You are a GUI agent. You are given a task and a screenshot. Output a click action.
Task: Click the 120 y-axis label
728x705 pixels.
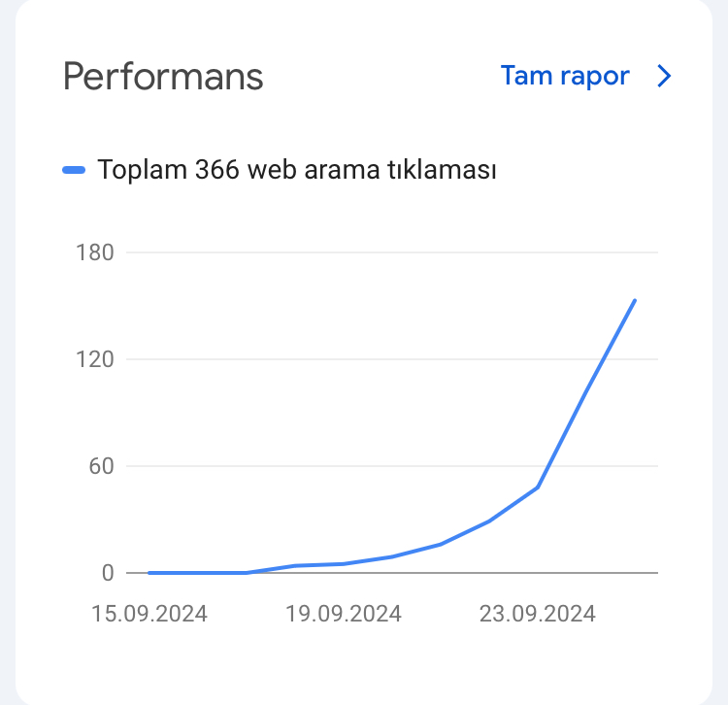[95, 359]
